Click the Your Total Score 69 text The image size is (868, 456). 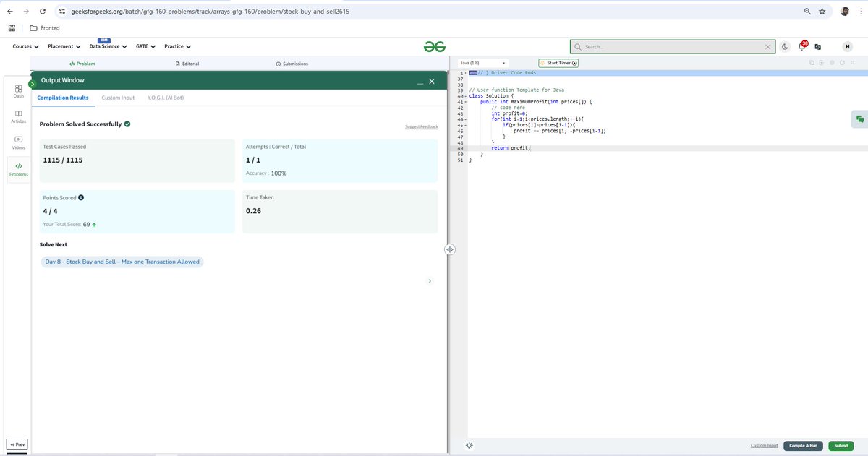(x=70, y=225)
